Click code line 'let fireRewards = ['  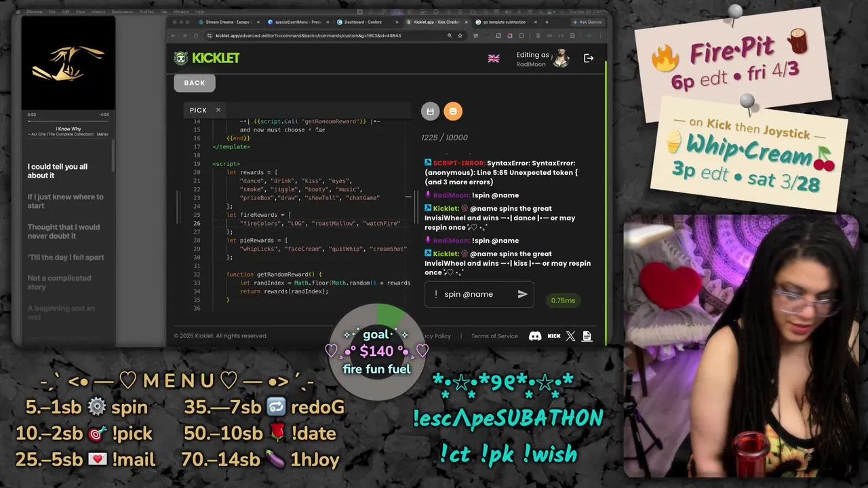pos(258,215)
